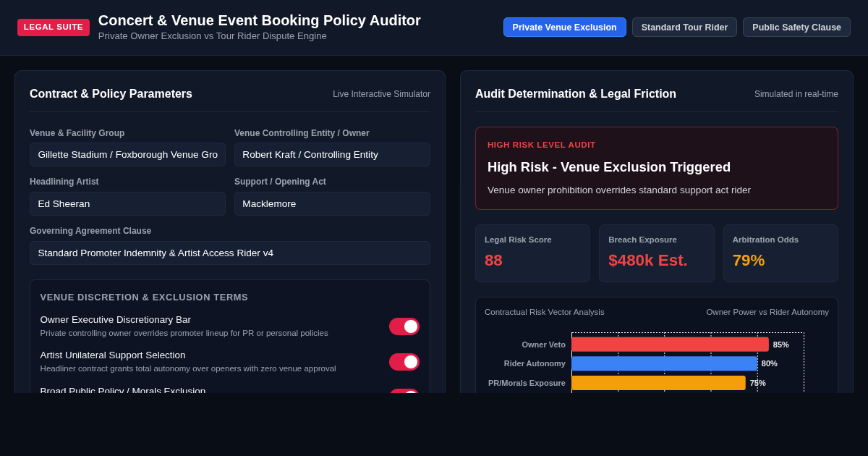This screenshot has height=456, width=868.
Task: Click Contract & Policy Parameters panel title
Action: click(111, 94)
